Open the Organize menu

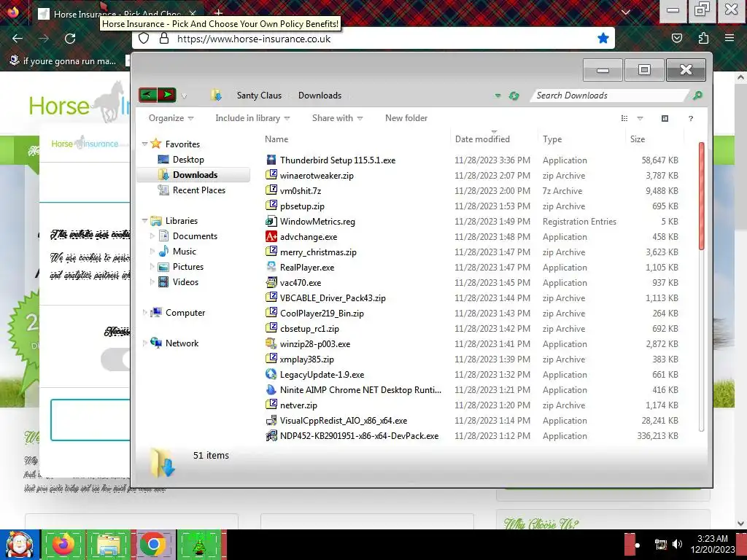click(x=171, y=118)
